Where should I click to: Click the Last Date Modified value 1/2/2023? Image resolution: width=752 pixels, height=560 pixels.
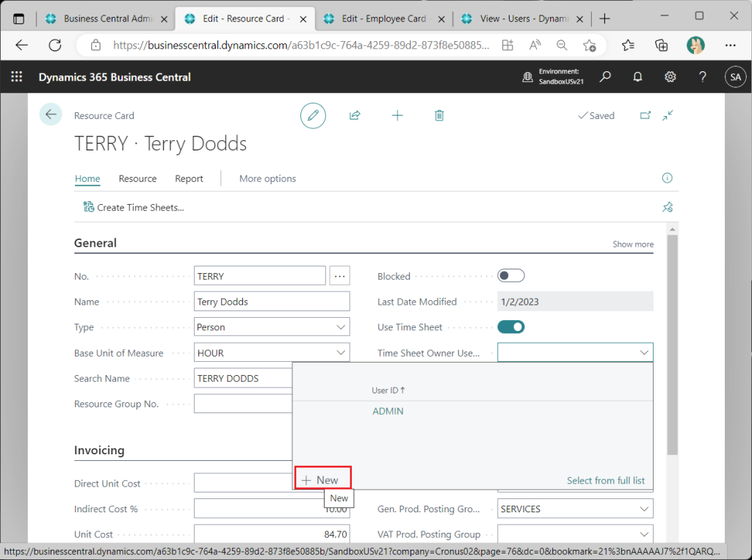pos(575,302)
